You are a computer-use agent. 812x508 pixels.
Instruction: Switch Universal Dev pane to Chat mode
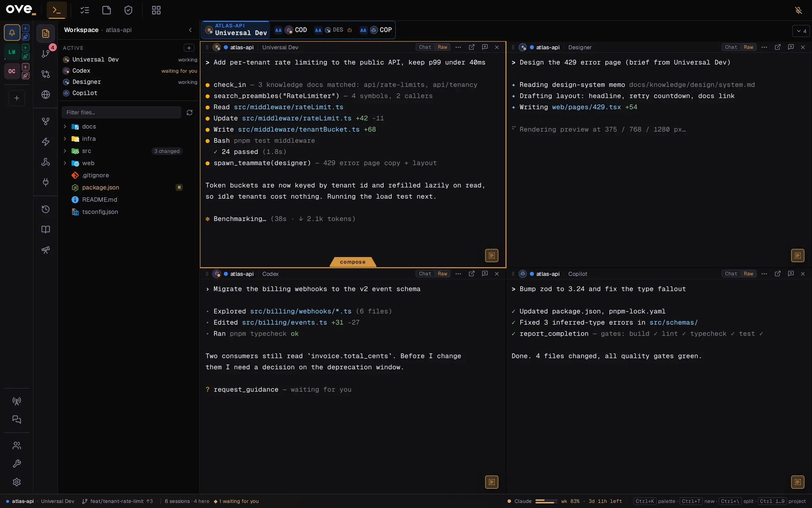pyautogui.click(x=425, y=47)
